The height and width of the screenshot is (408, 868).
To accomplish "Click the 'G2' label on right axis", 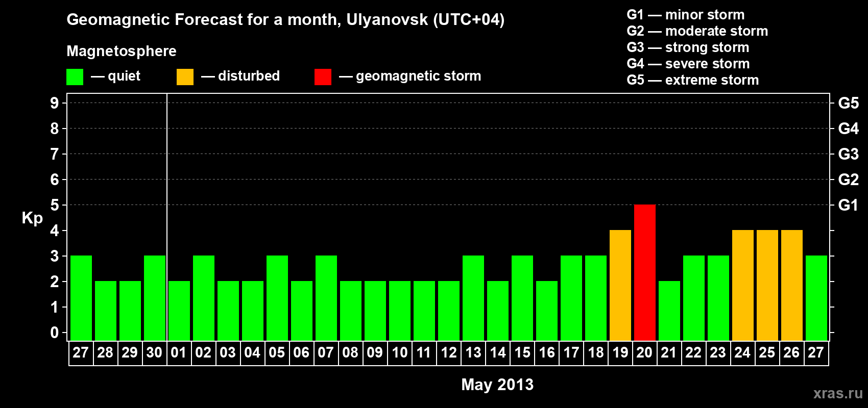I will [x=849, y=180].
